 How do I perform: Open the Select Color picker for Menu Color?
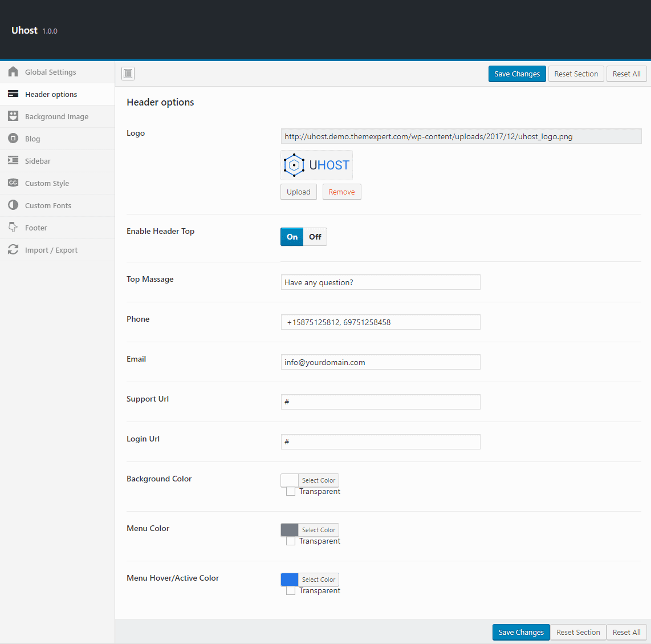click(318, 529)
